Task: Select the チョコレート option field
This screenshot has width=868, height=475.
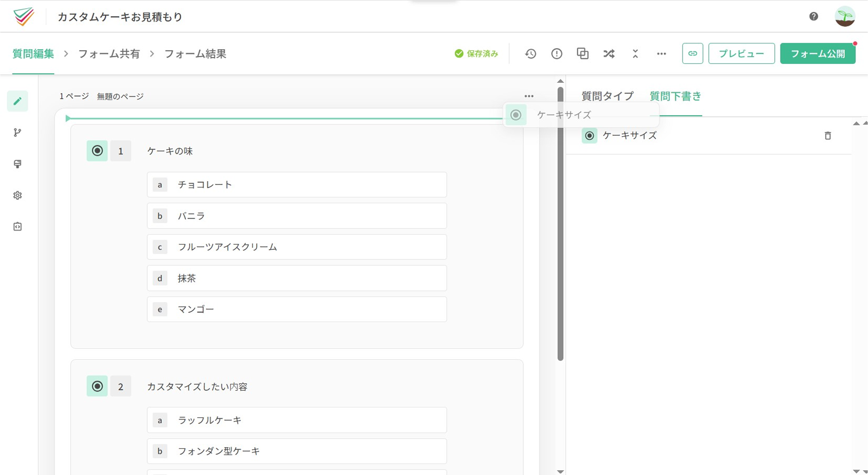Action: coord(297,185)
